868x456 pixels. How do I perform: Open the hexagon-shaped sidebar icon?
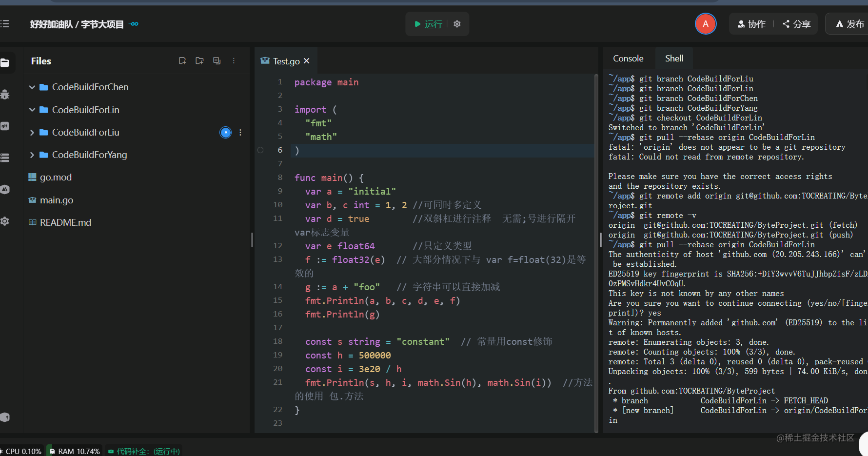(x=5, y=189)
